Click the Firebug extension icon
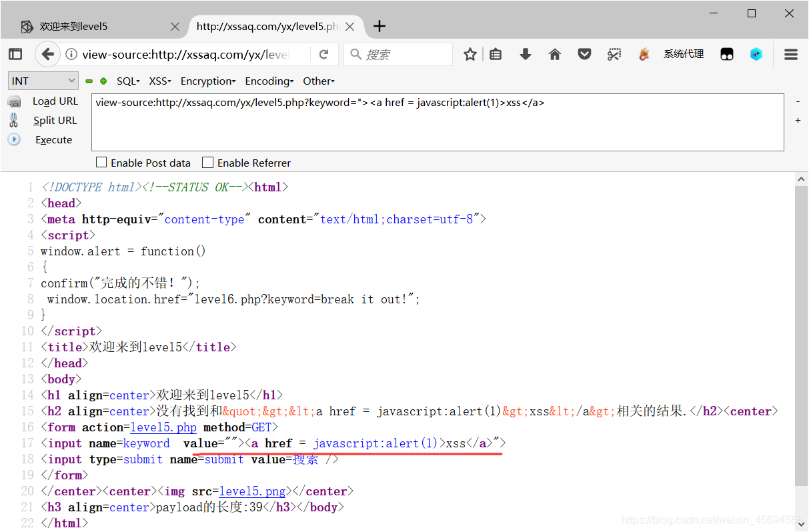The image size is (809, 532). coord(644,55)
